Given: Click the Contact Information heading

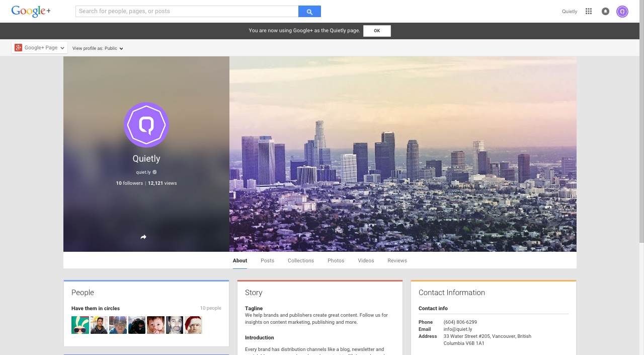Looking at the screenshot, I should tap(452, 293).
